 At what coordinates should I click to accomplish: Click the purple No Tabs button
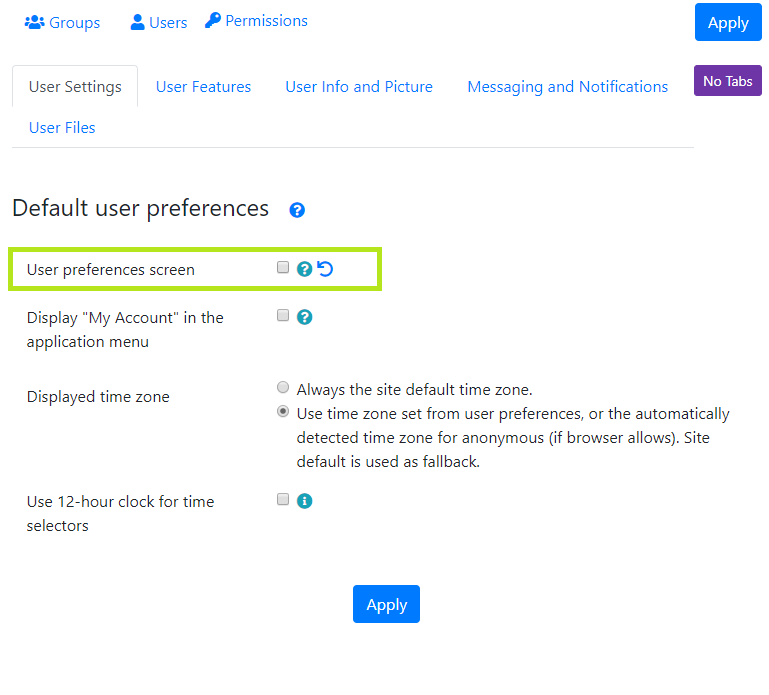point(728,80)
